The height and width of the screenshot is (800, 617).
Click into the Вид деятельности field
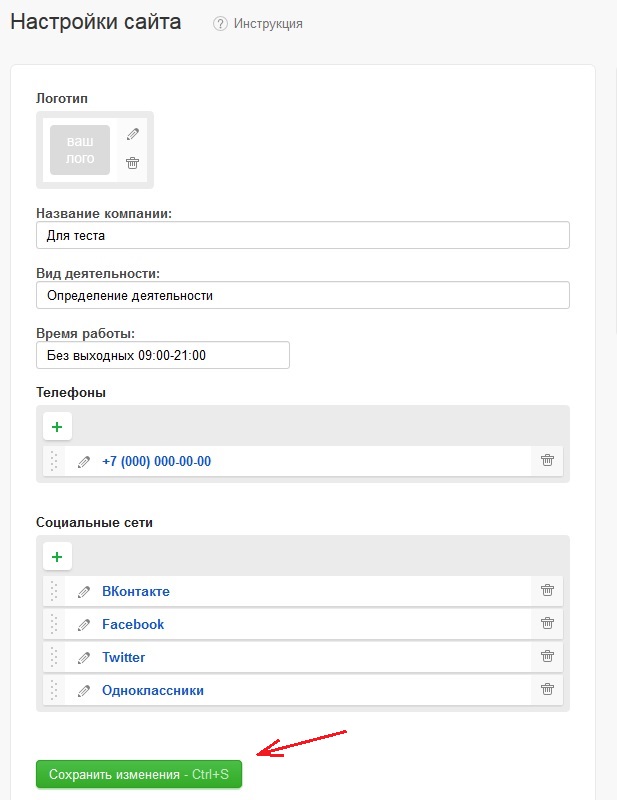303,295
